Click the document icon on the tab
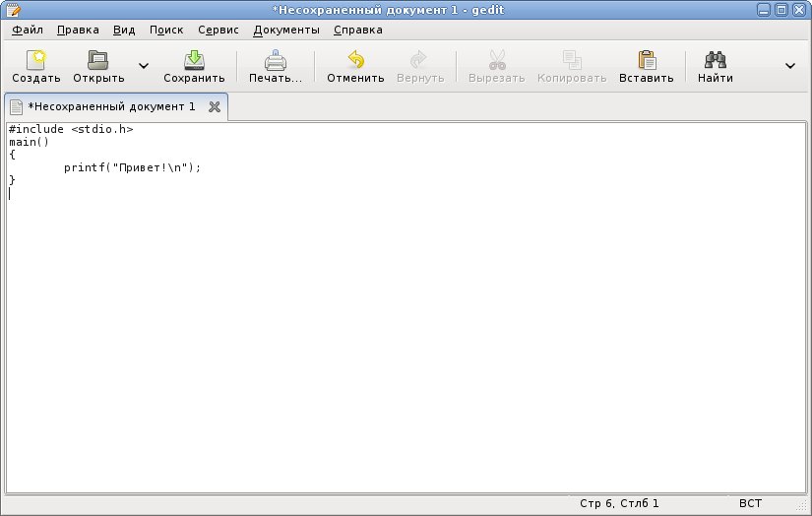 [16, 106]
